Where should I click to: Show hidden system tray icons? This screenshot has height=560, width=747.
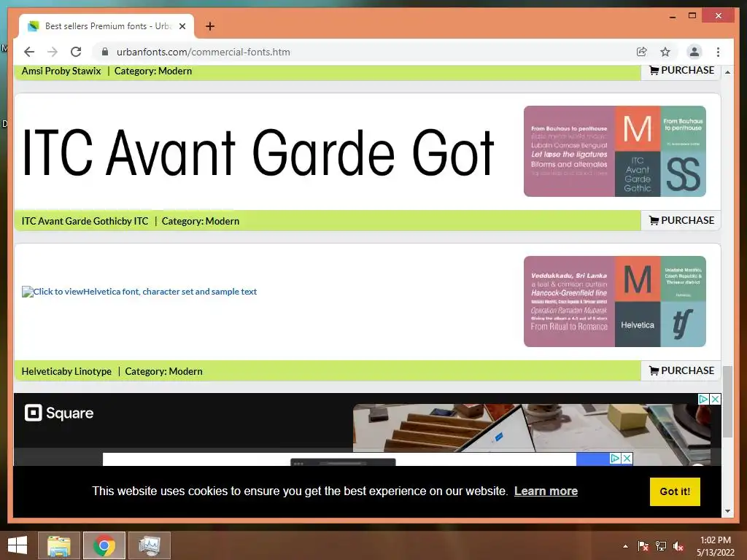[x=625, y=546]
